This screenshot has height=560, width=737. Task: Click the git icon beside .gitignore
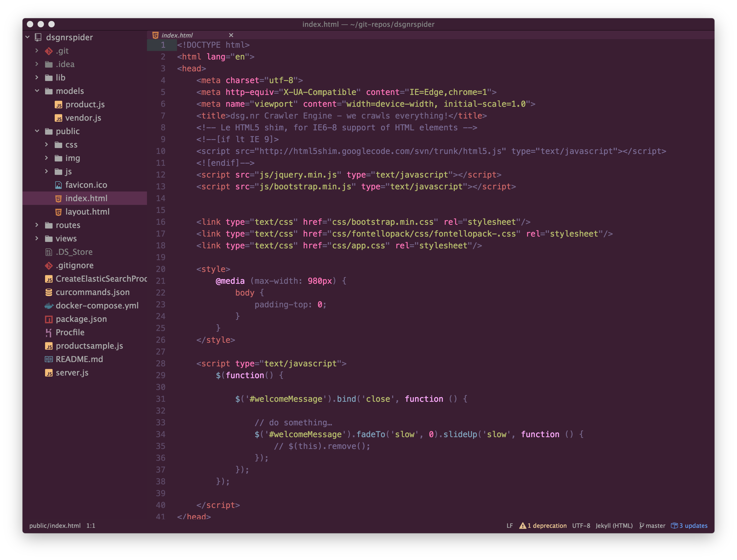tap(49, 265)
